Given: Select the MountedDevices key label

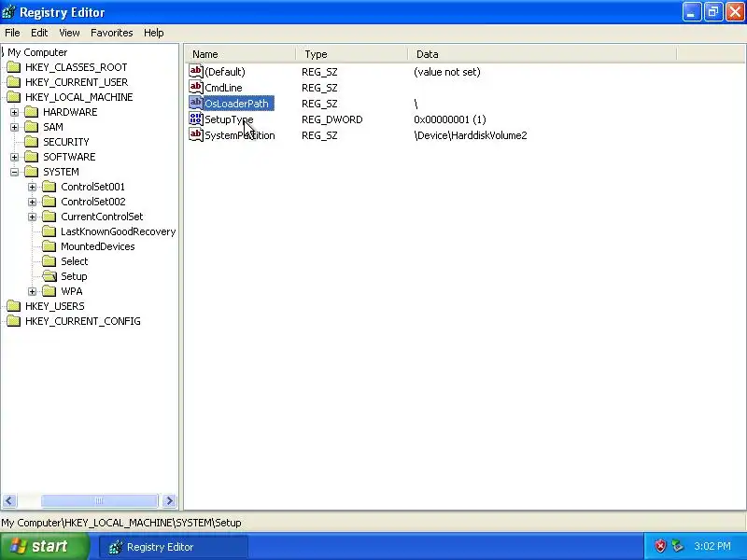Looking at the screenshot, I should click(98, 246).
